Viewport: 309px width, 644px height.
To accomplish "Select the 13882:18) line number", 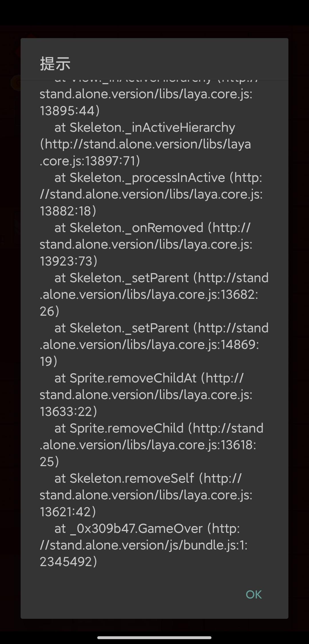I will [x=68, y=211].
